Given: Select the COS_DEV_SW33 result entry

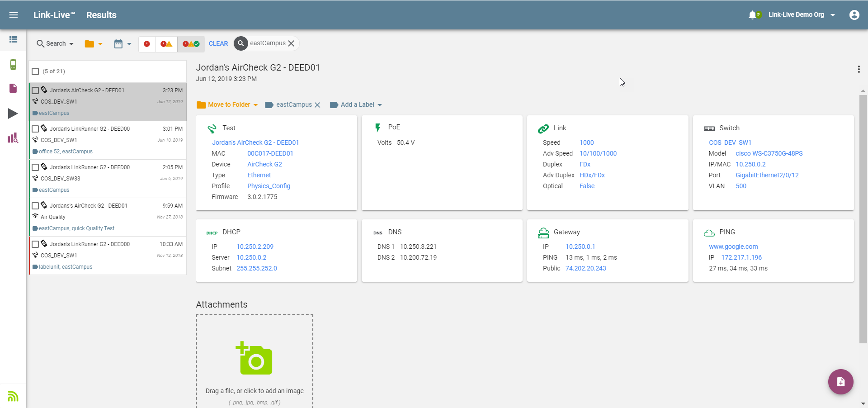Looking at the screenshot, I should coord(108,179).
